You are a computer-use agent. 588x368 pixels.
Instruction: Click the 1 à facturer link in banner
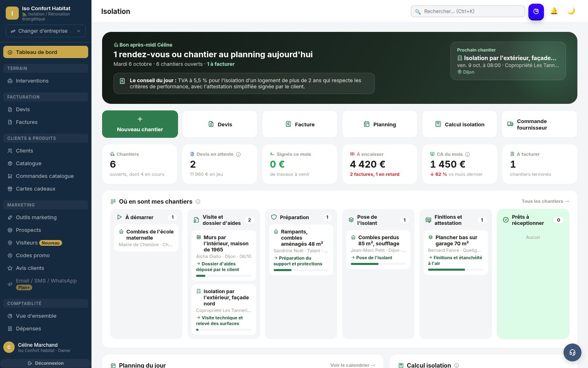[x=221, y=64]
